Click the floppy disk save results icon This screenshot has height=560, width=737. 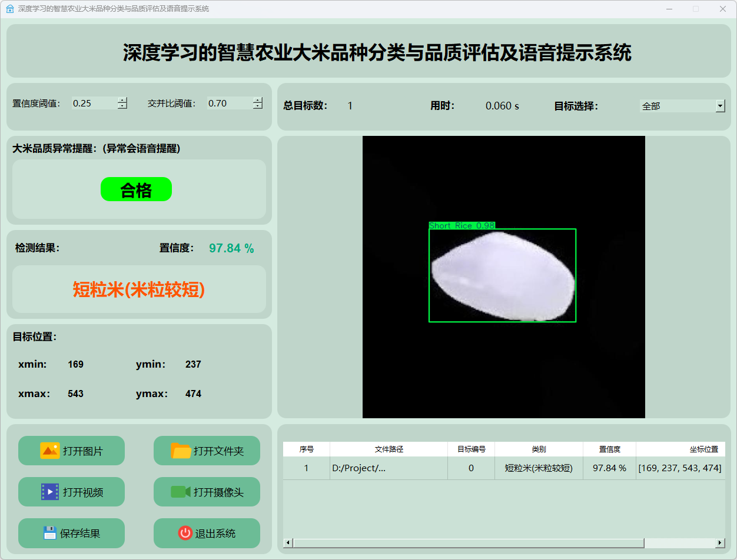pyautogui.click(x=49, y=533)
